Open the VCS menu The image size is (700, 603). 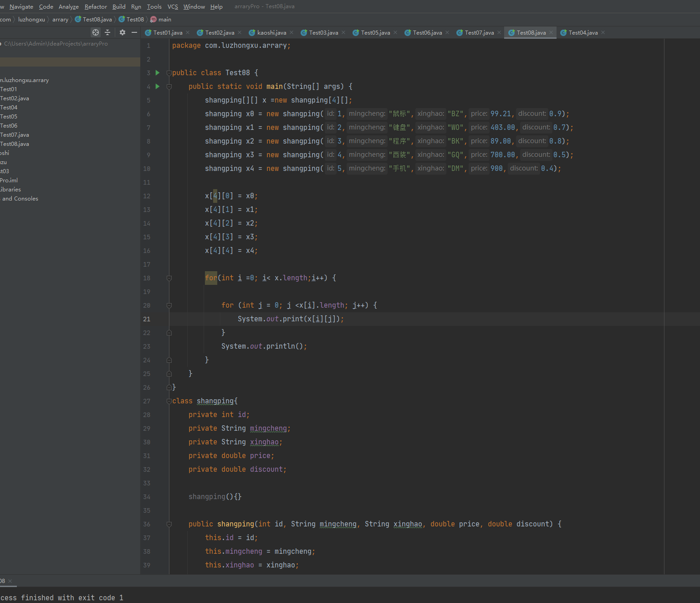coord(173,6)
